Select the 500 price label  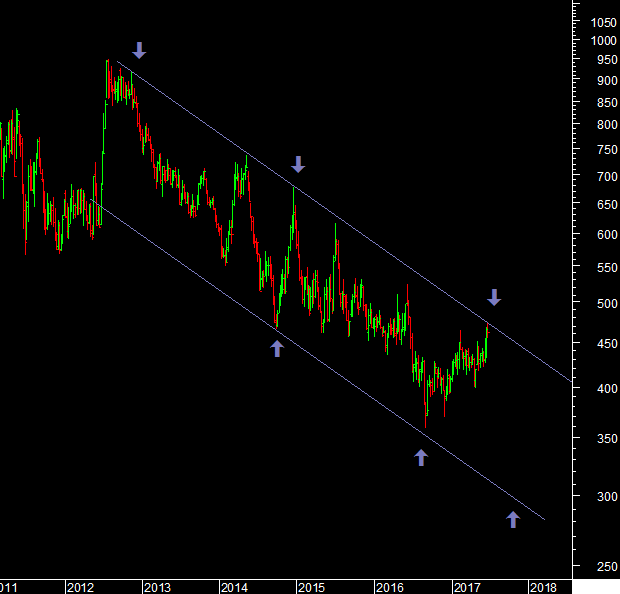[x=607, y=304]
